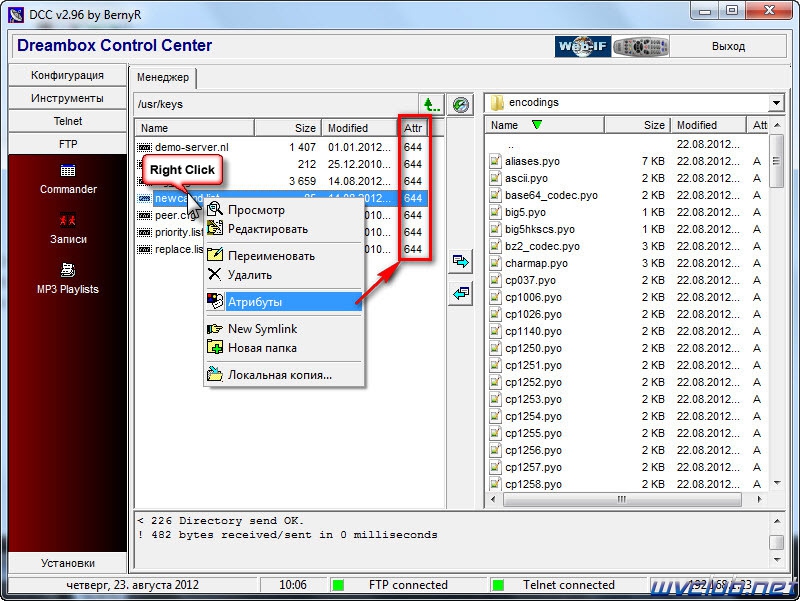Switch to the Менеджер tab

pyautogui.click(x=163, y=78)
